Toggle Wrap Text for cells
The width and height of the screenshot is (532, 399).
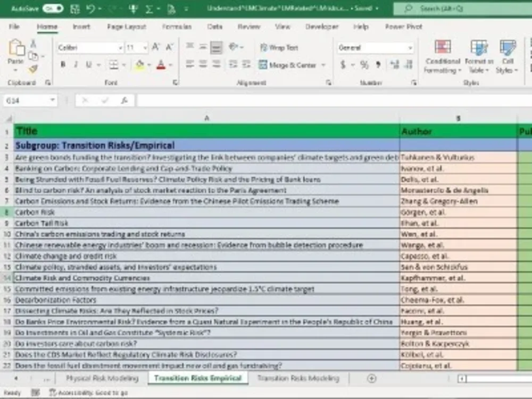tap(279, 48)
